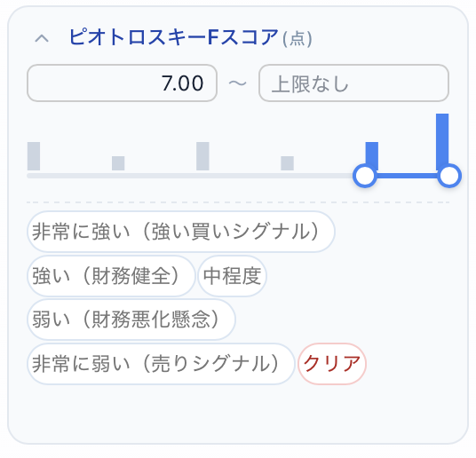The width and height of the screenshot is (476, 458).
Task: Select the 強い（財務健全） chip
Action: point(111,276)
